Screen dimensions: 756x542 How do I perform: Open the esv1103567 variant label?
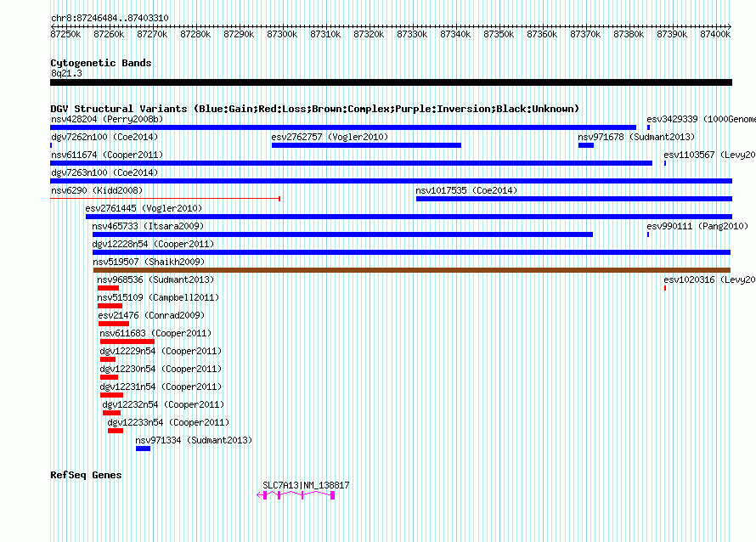pos(710,155)
